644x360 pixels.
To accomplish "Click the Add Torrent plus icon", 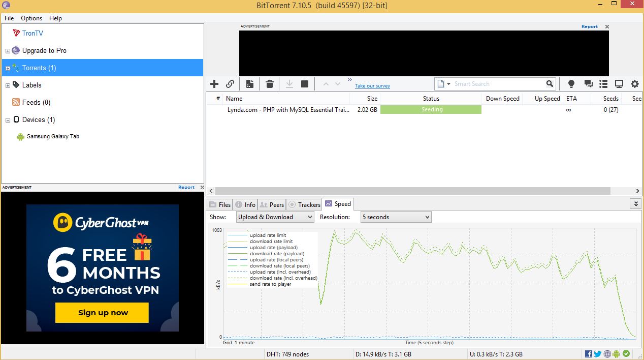I will (x=214, y=84).
